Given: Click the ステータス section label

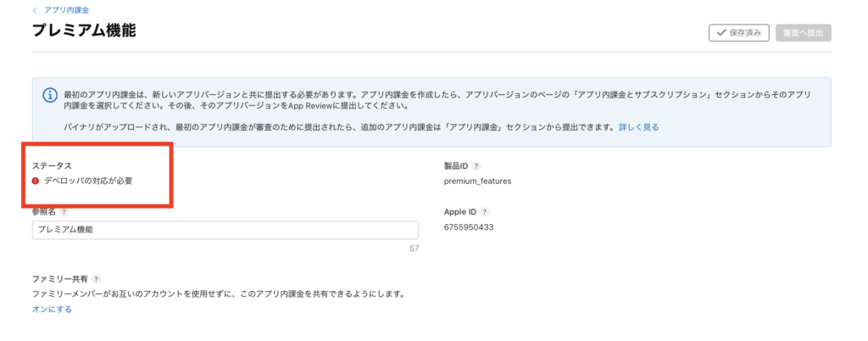Looking at the screenshot, I should 52,165.
